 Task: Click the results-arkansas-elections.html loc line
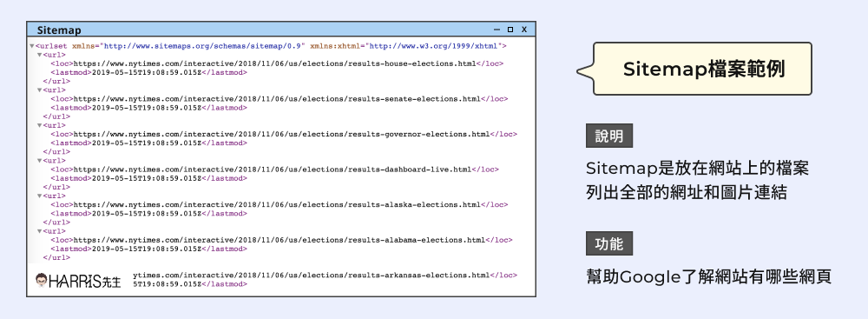pyautogui.click(x=325, y=276)
